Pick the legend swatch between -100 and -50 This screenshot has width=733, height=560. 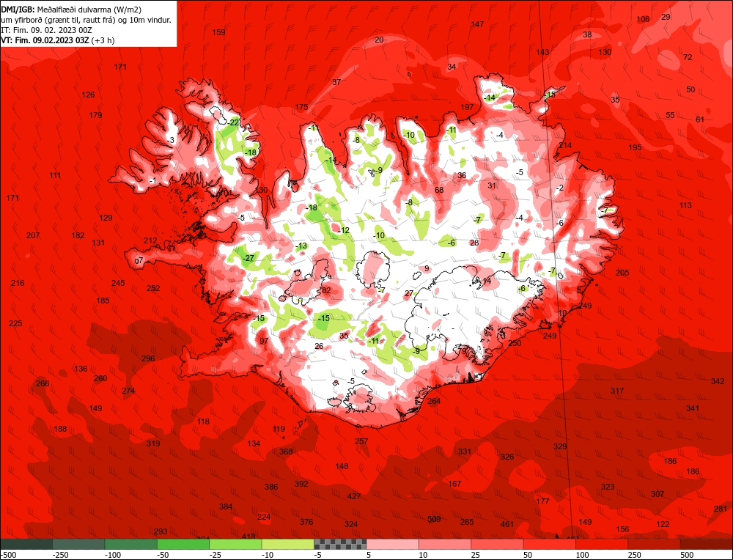[131, 544]
